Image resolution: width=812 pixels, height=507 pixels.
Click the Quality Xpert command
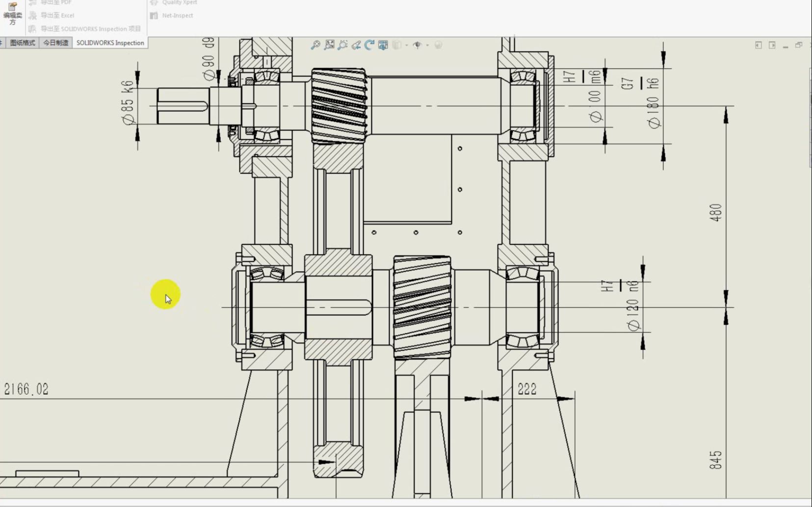(174, 2)
